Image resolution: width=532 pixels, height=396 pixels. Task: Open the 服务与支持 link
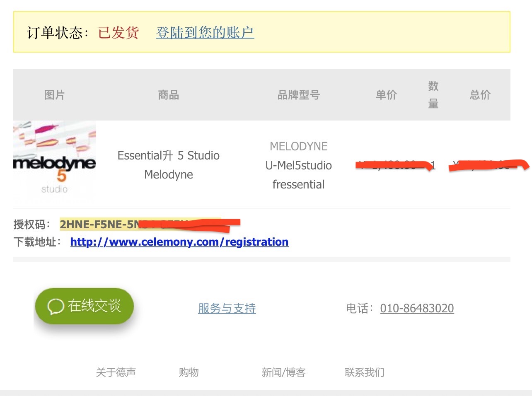(x=227, y=308)
